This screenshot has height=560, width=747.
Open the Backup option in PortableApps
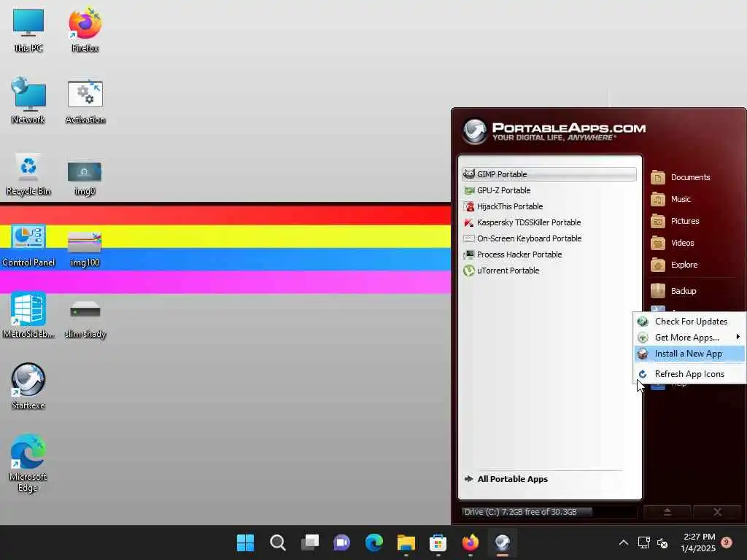click(x=673, y=291)
